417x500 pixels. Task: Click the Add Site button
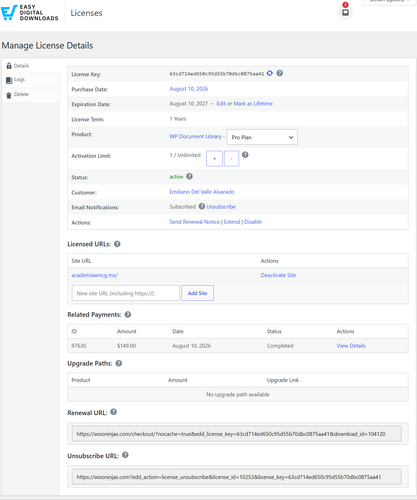tap(197, 293)
